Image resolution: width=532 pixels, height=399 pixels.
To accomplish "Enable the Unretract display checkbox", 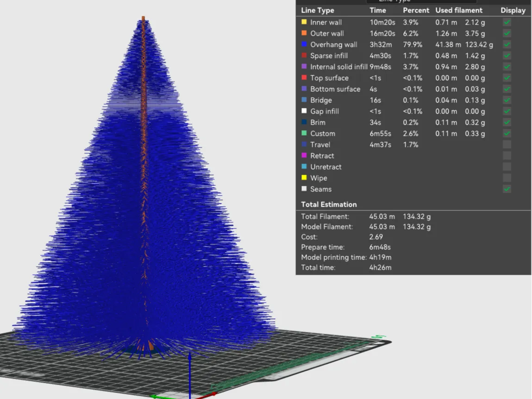I will (507, 167).
